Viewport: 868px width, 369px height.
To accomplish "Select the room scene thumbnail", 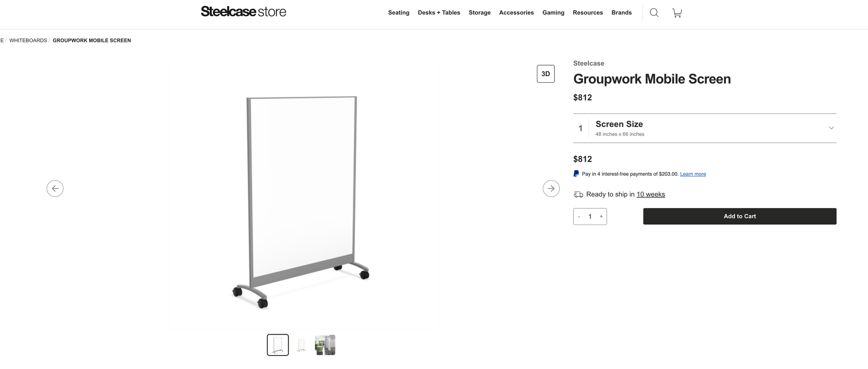I will click(x=325, y=345).
